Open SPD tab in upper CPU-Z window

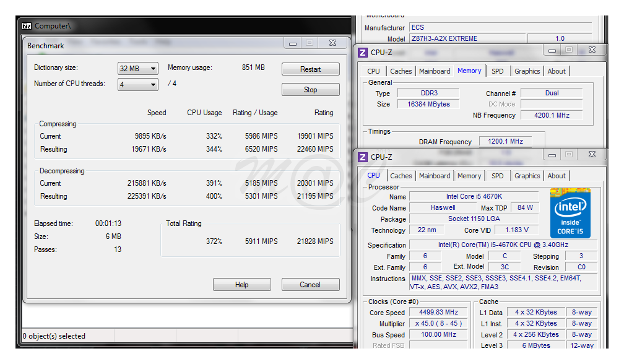497,71
